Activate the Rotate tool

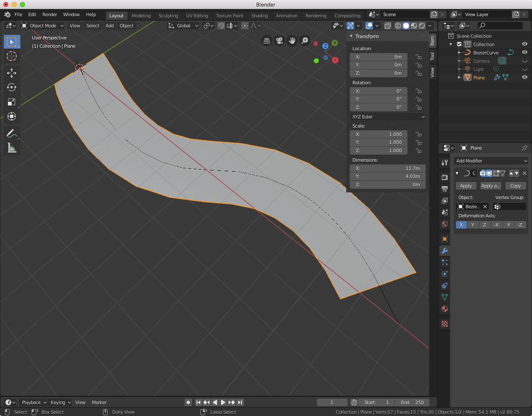pyautogui.click(x=12, y=87)
